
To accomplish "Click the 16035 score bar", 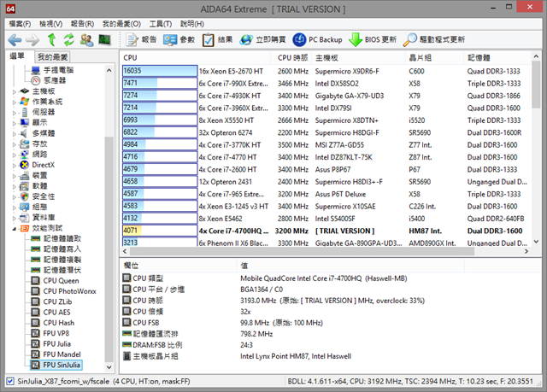I will (160, 71).
